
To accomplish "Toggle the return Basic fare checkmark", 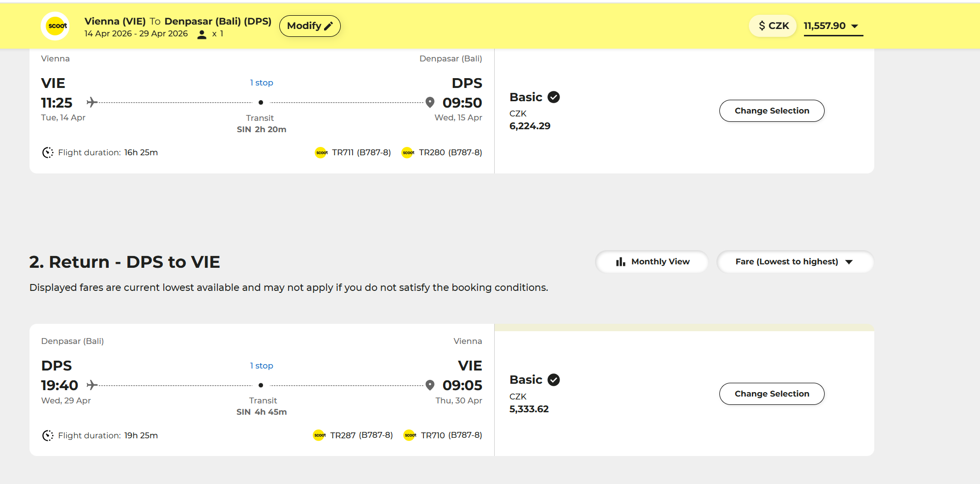I will tap(554, 380).
